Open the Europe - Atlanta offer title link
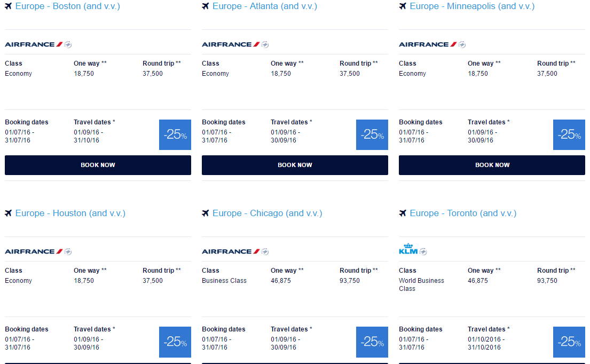The image size is (590, 364). [x=265, y=6]
